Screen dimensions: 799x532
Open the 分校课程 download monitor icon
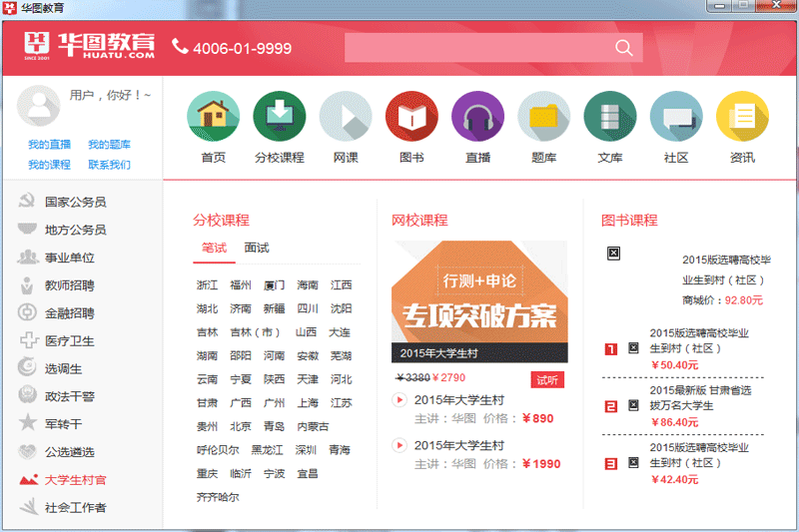[x=280, y=116]
